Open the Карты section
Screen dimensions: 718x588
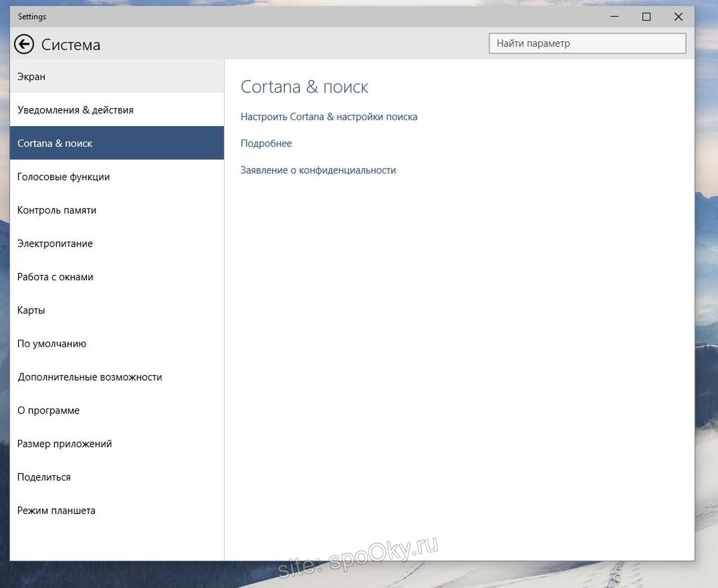coord(117,310)
